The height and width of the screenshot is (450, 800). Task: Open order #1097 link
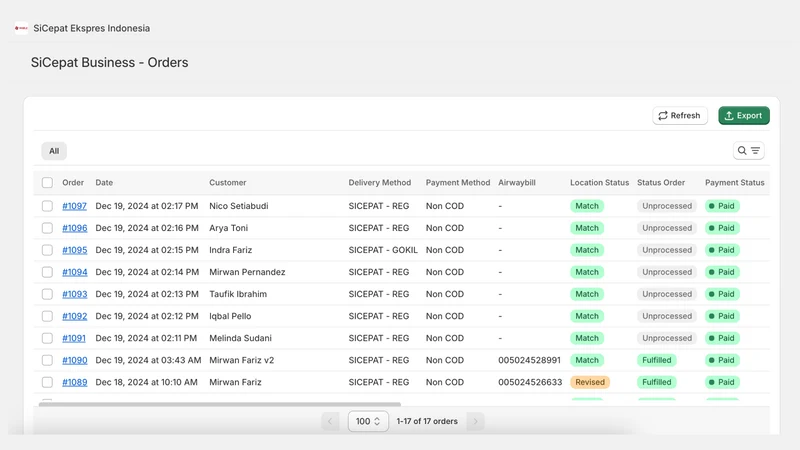pyautogui.click(x=74, y=206)
